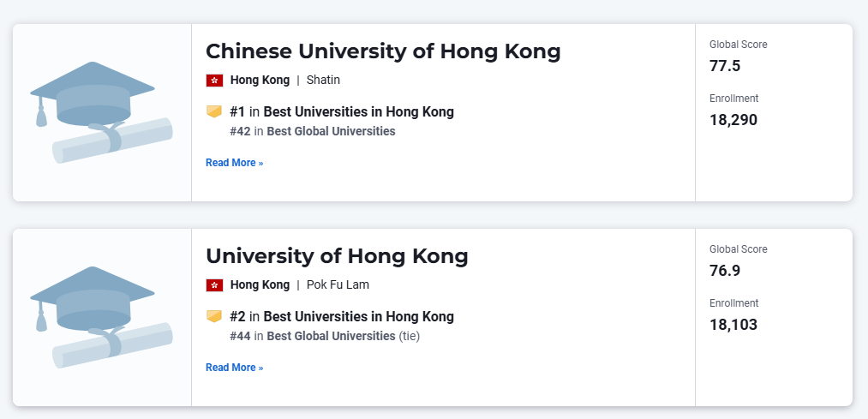The width and height of the screenshot is (868, 419).
Task: Open the Chinese University of Hong Kong title
Action: (383, 51)
